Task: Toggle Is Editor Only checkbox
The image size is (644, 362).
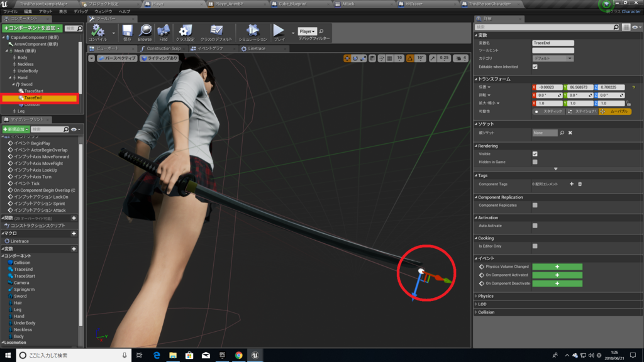Action: point(535,246)
